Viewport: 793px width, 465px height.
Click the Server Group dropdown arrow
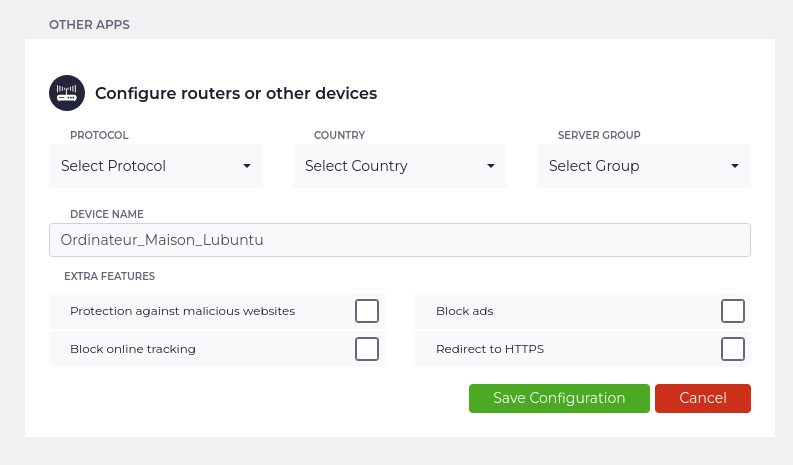[x=735, y=166]
